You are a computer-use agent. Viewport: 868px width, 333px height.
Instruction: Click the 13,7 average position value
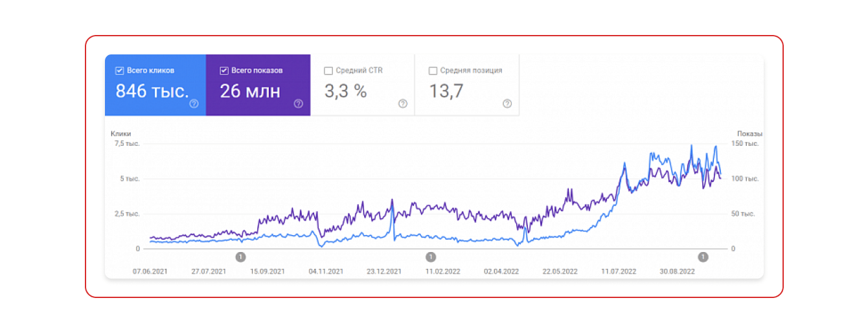click(446, 91)
